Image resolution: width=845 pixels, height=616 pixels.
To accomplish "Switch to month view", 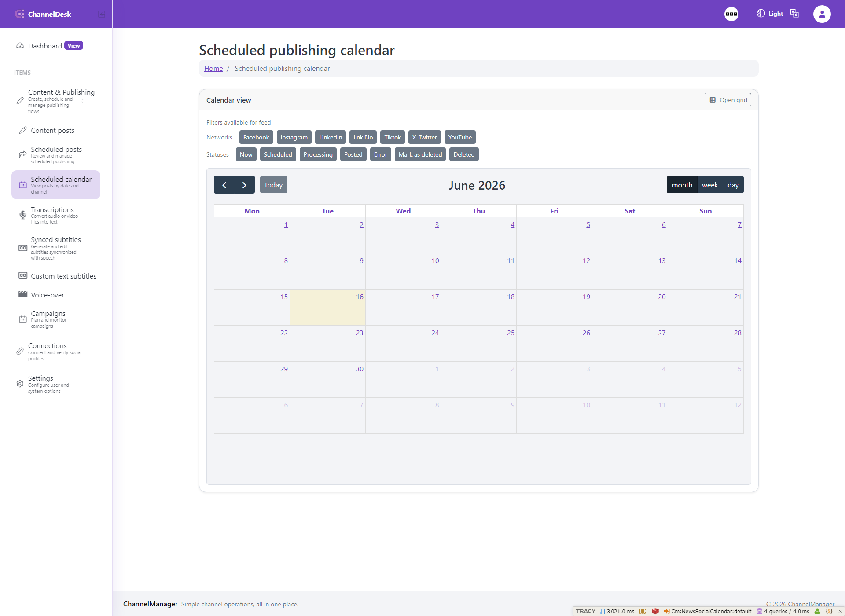I will point(682,185).
